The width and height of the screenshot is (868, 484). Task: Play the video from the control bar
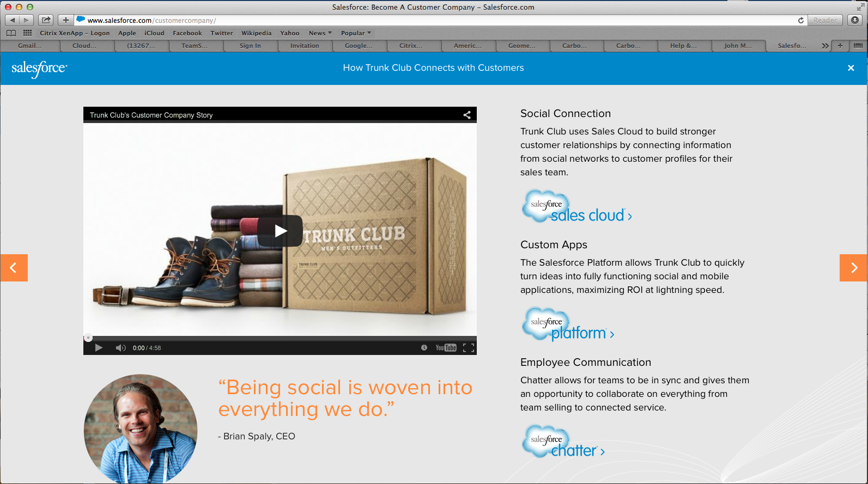point(99,348)
